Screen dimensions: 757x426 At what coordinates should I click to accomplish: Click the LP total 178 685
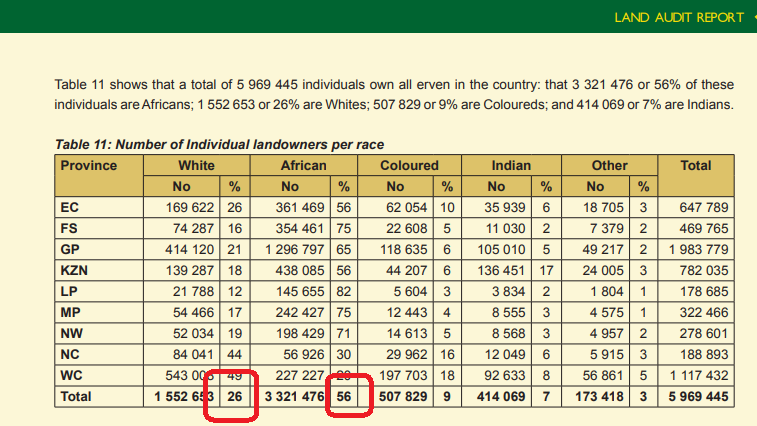(704, 292)
